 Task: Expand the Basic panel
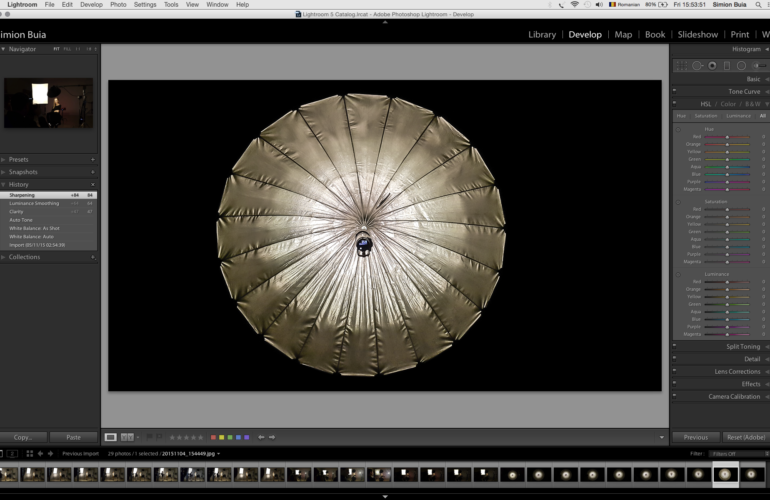[767, 79]
